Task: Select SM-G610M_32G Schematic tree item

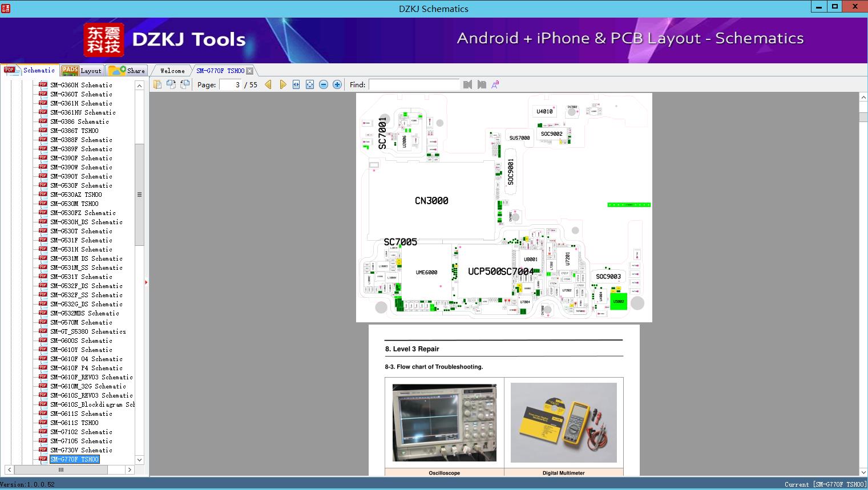Action: tap(88, 386)
